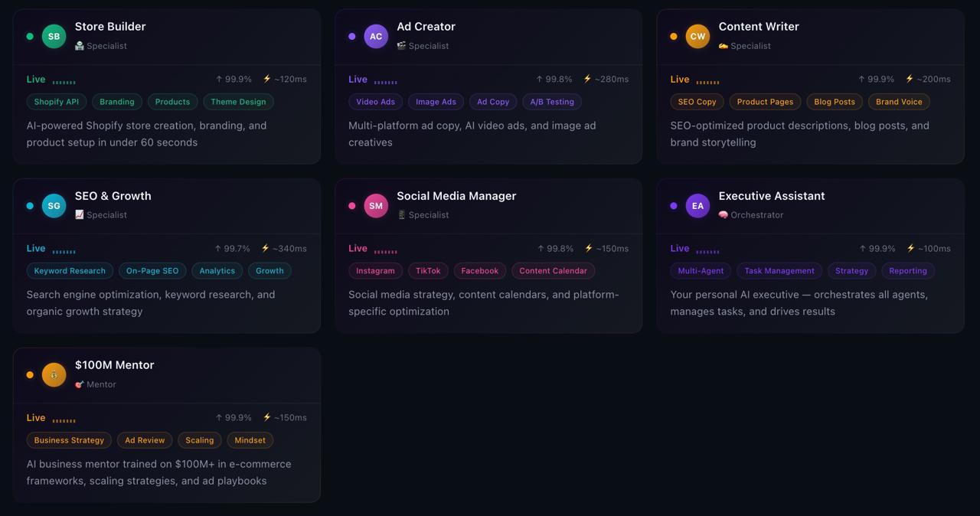Open the Ad Creator agent title
The height and width of the screenshot is (516, 980).
(x=426, y=27)
